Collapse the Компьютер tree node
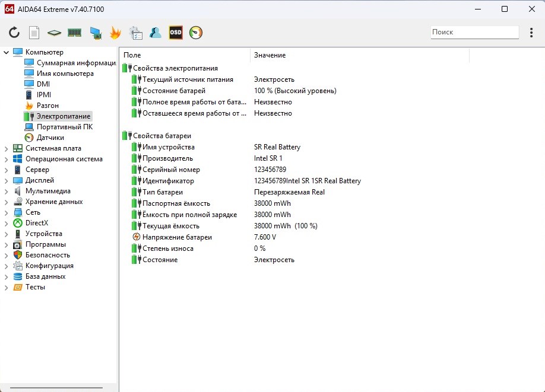Image resolution: width=545 pixels, height=392 pixels. (7, 52)
